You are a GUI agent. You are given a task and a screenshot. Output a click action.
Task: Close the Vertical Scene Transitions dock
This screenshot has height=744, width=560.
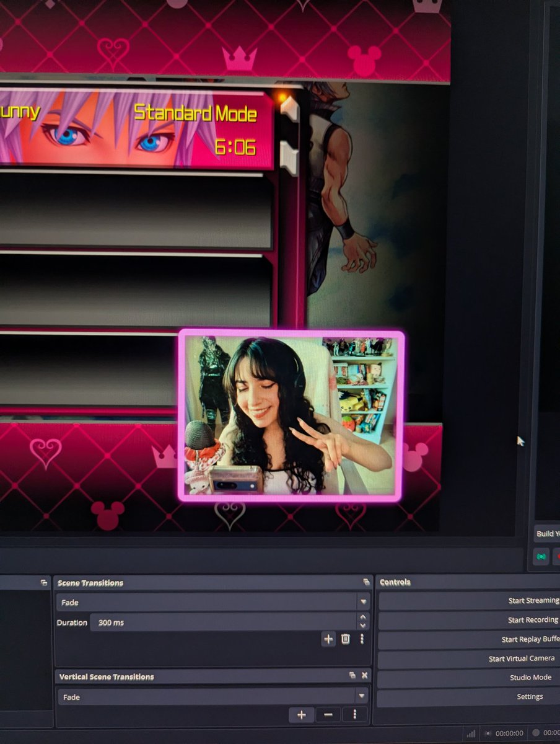click(365, 675)
